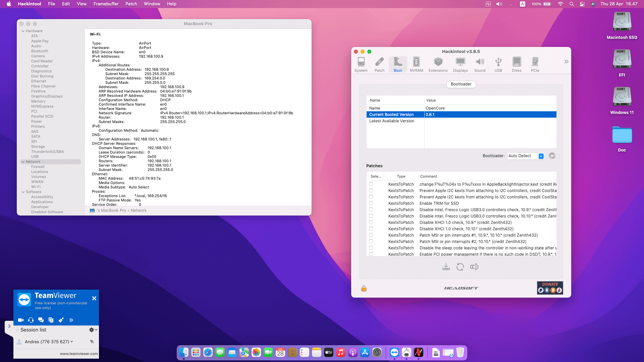Launch Safari from the Dock
The height and width of the screenshot is (362, 644).
(x=208, y=352)
